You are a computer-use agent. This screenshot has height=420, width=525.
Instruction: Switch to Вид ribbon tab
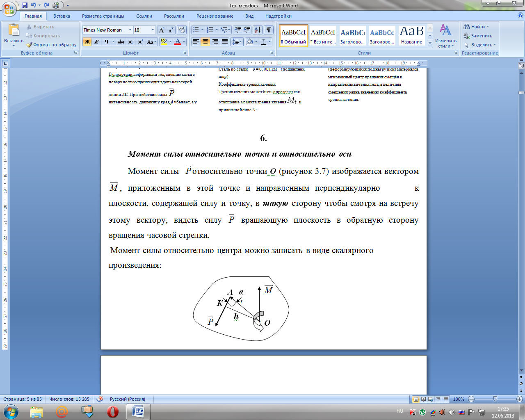(x=249, y=16)
